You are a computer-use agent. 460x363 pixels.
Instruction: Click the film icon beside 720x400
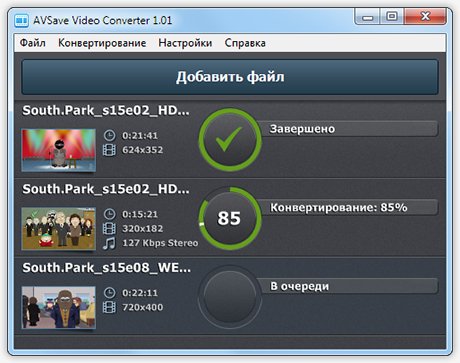pyautogui.click(x=109, y=307)
